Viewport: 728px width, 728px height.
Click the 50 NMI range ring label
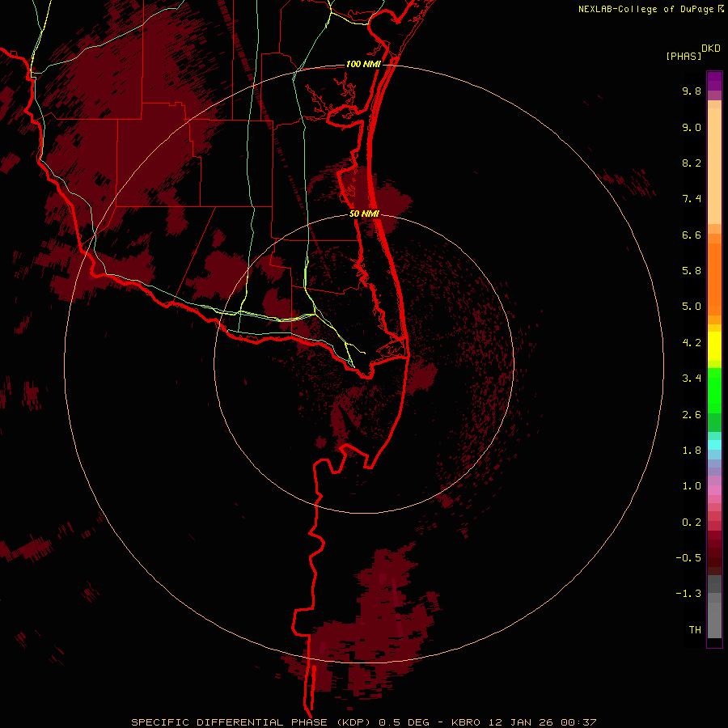[364, 214]
